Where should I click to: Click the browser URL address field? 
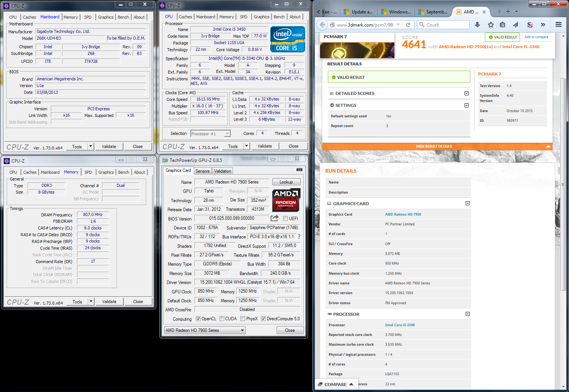pos(365,25)
